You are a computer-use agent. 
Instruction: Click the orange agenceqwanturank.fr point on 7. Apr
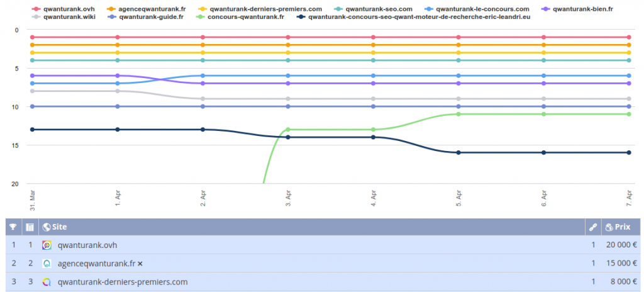[629, 45]
